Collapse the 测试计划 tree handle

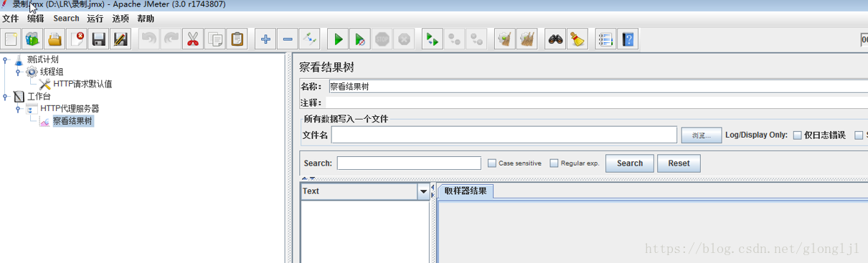point(5,60)
